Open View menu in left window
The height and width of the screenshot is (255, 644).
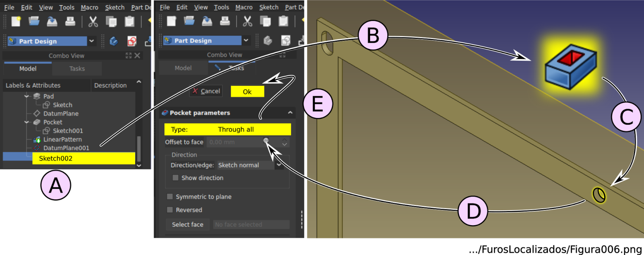tap(46, 7)
